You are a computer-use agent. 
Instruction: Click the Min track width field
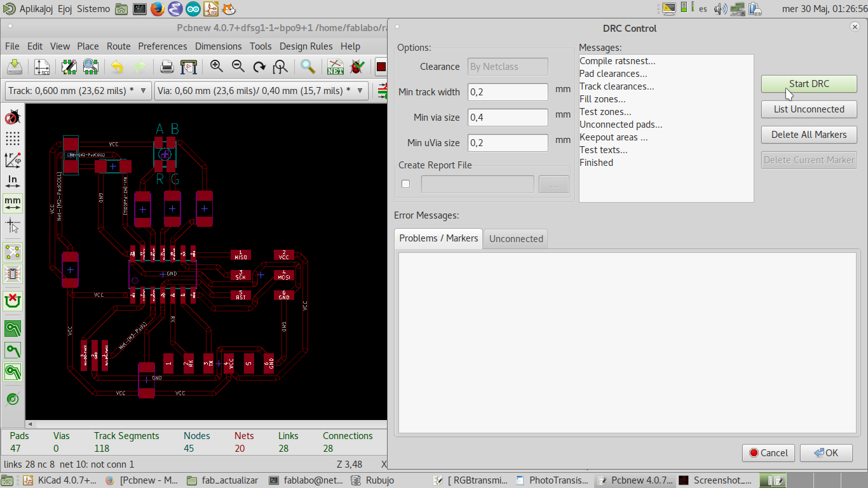point(508,92)
